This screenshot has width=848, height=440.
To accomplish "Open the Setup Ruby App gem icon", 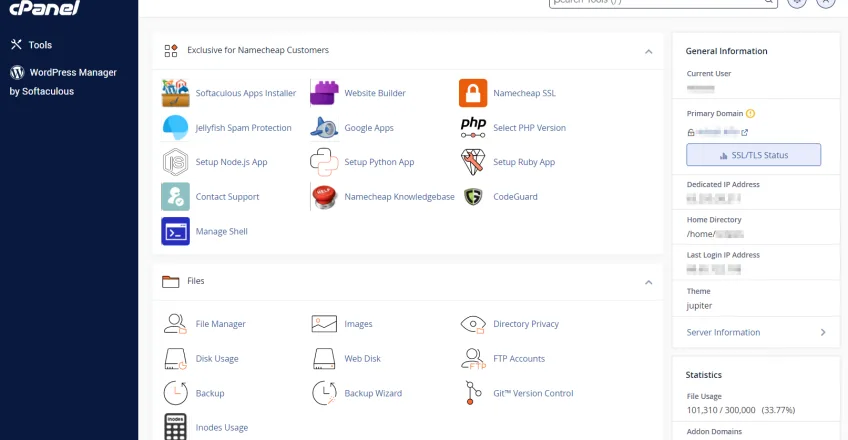I will click(x=473, y=162).
